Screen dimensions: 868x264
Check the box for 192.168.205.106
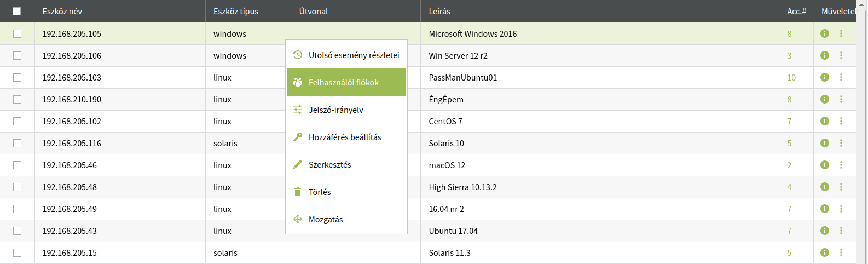(x=17, y=55)
